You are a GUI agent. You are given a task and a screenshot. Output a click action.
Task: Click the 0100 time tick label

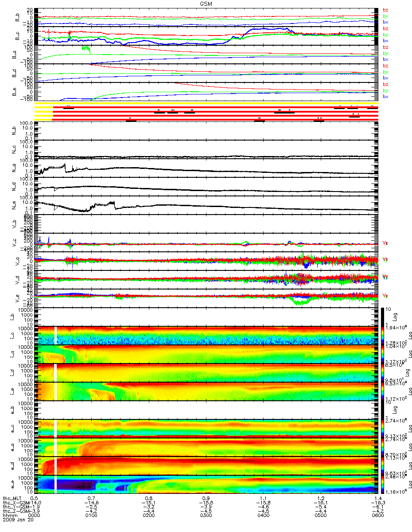[x=92, y=516]
